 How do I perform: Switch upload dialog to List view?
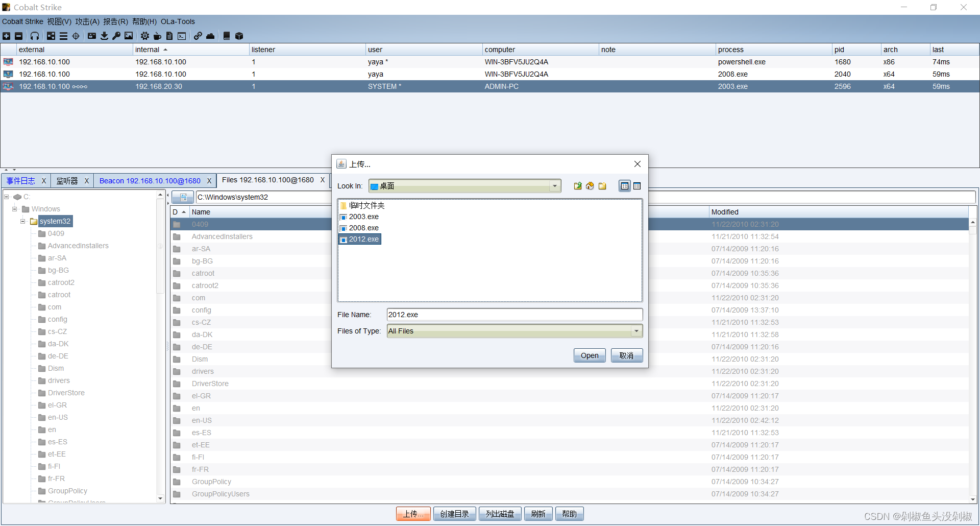pyautogui.click(x=625, y=186)
